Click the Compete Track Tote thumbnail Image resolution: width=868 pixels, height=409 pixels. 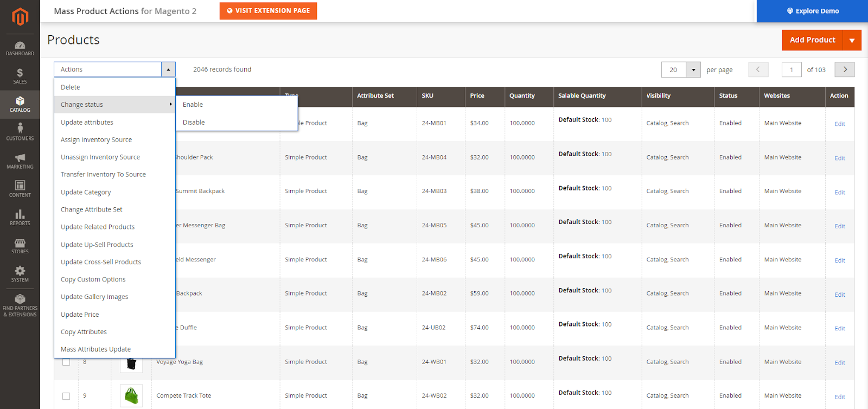[131, 396]
